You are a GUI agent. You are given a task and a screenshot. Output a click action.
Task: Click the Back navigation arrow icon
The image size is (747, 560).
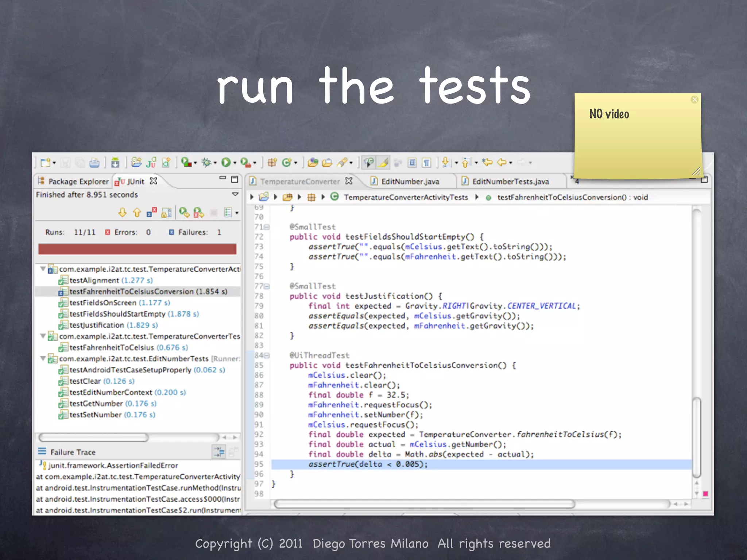tap(502, 163)
